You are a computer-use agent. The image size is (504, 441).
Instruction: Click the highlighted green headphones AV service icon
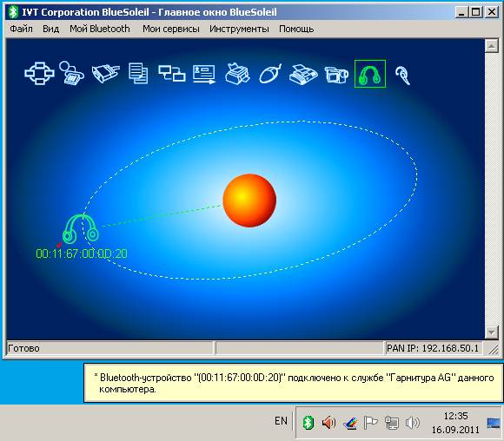pyautogui.click(x=370, y=74)
